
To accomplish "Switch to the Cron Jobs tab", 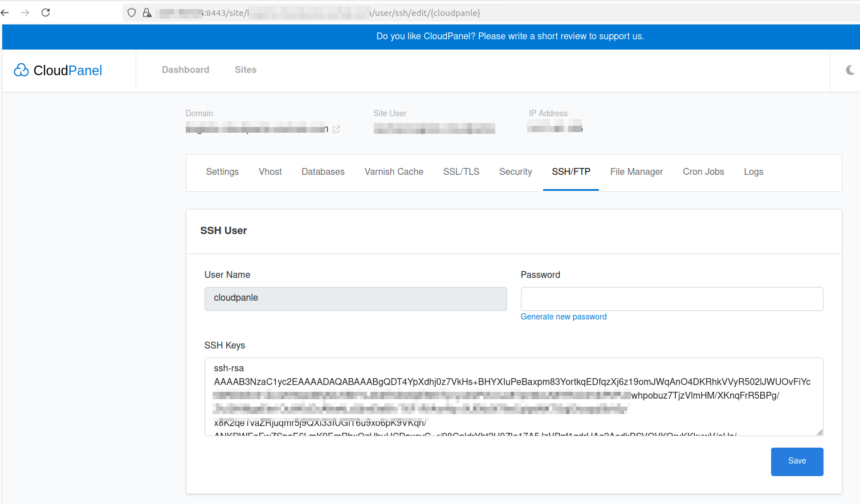I will 703,171.
